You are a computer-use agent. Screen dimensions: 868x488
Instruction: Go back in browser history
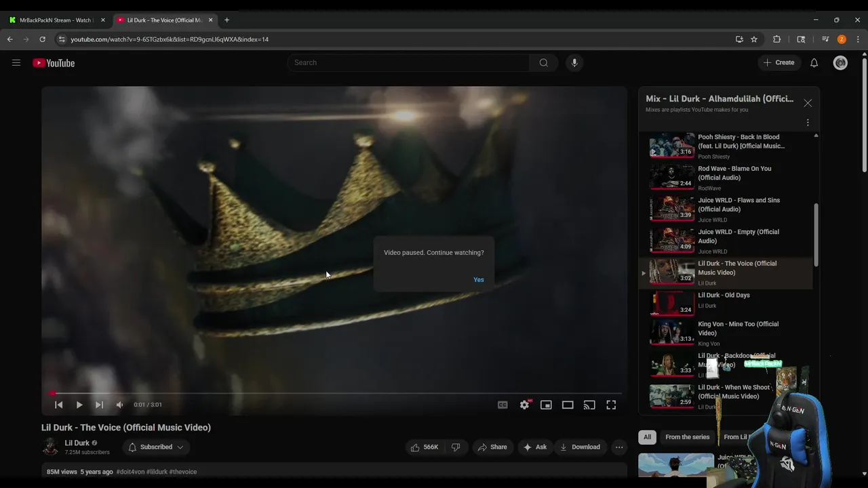10,39
